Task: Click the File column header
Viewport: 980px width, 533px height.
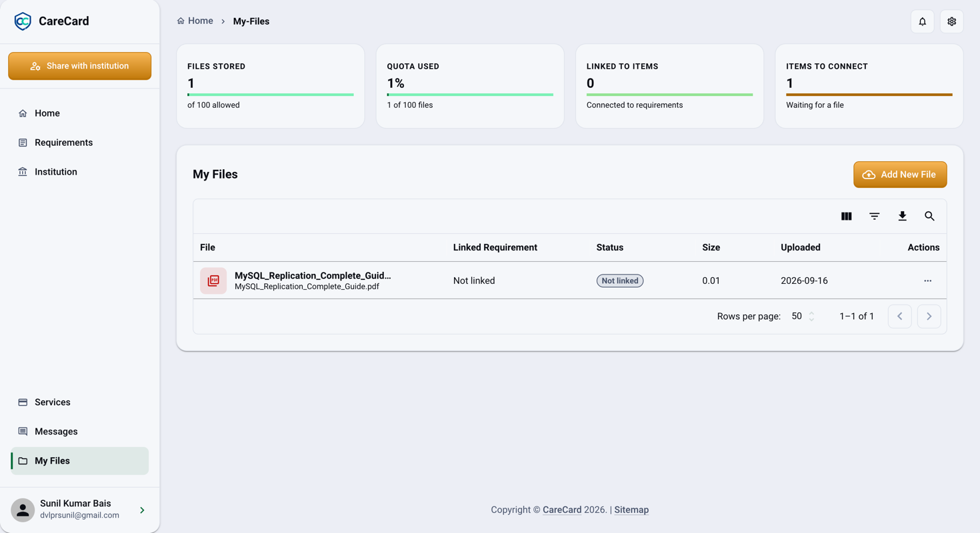Action: [x=207, y=247]
